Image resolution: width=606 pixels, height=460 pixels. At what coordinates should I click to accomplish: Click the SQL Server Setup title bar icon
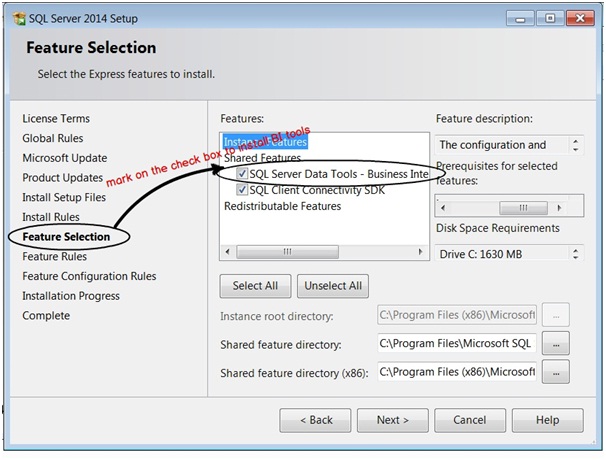tap(19, 18)
